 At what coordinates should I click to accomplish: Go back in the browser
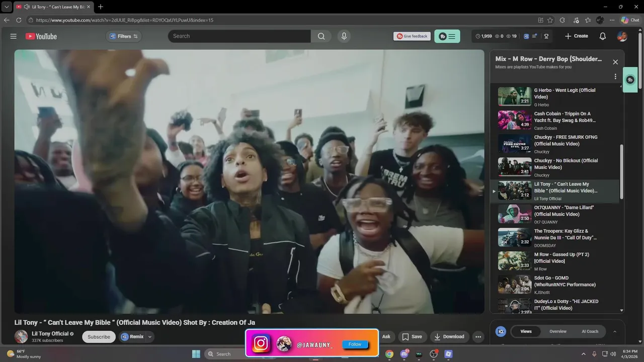7,20
